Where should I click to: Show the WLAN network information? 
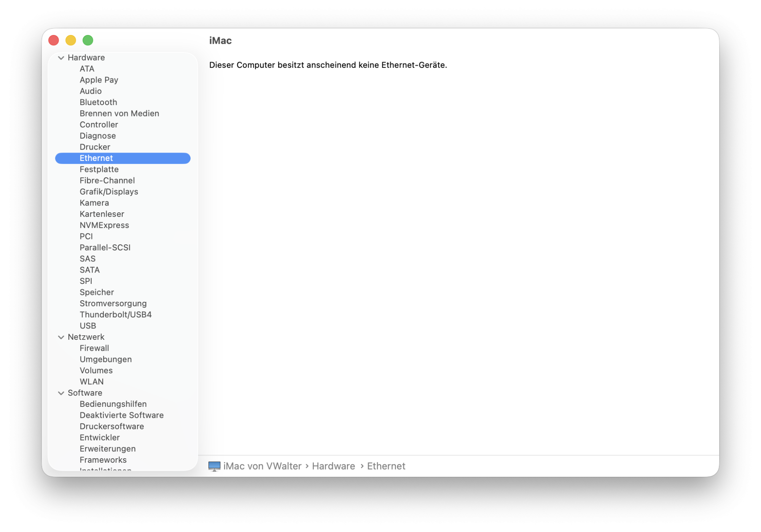(91, 382)
